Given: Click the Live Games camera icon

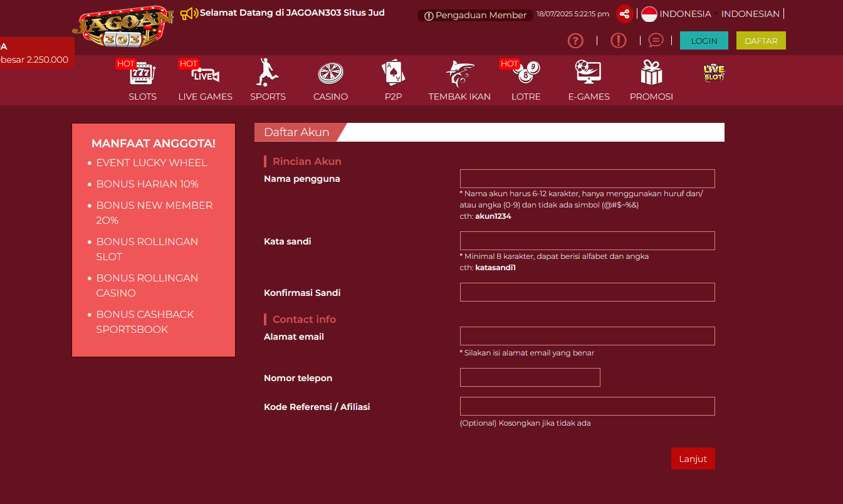Looking at the screenshot, I should click(x=206, y=74).
